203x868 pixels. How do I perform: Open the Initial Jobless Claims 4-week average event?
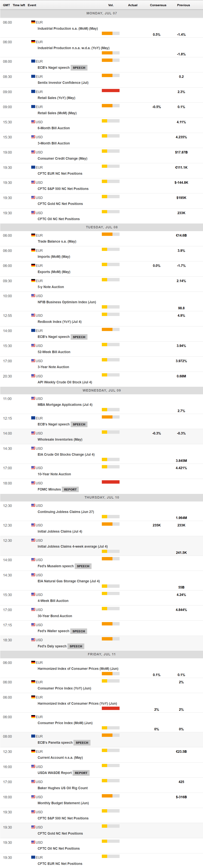[x=73, y=547]
